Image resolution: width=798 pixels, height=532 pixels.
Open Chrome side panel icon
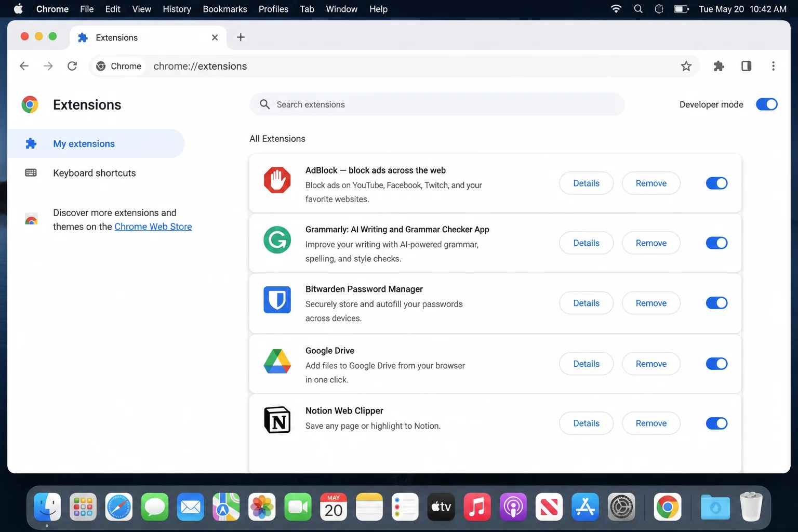point(746,66)
